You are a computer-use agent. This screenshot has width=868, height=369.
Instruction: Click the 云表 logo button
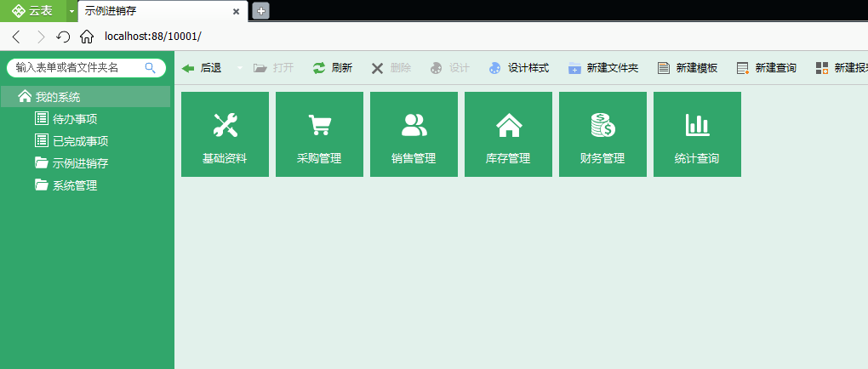(32, 11)
